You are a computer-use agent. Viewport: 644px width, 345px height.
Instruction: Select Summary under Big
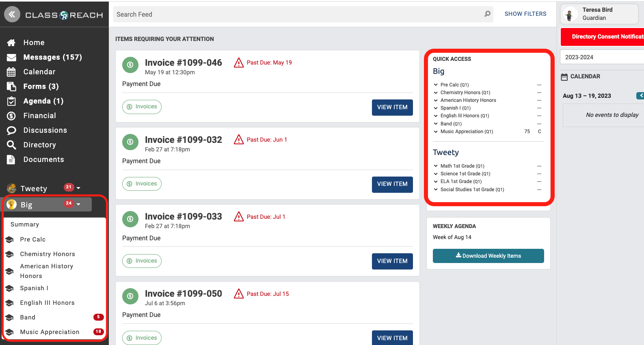pos(25,224)
